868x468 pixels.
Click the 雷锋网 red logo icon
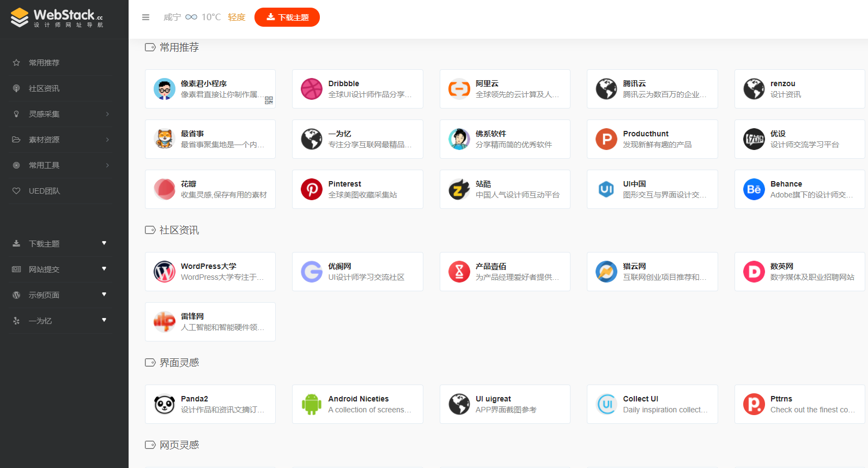coord(165,322)
